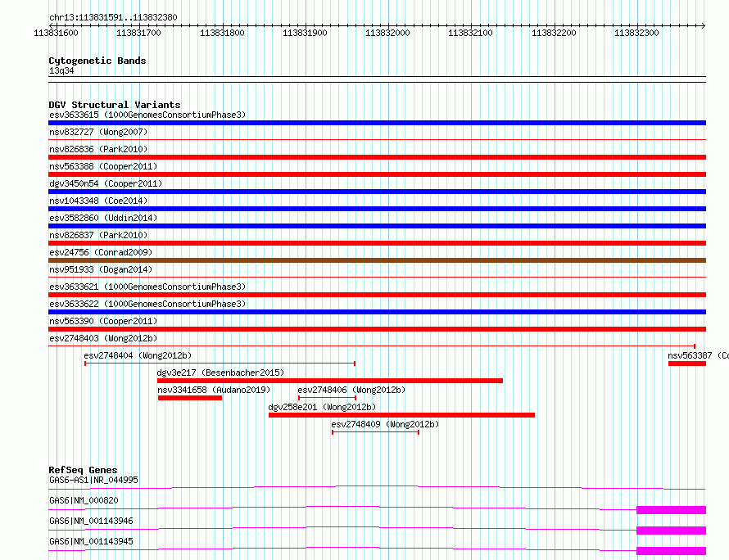Click the chr13:113831591..113832380 coordinate label
This screenshot has height=560, width=729.
[113, 17]
